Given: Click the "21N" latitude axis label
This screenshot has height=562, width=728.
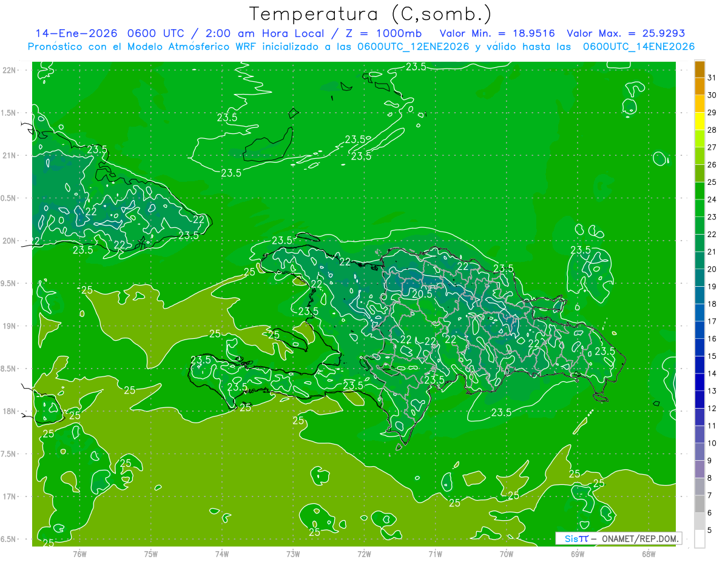Looking at the screenshot, I should [10, 156].
